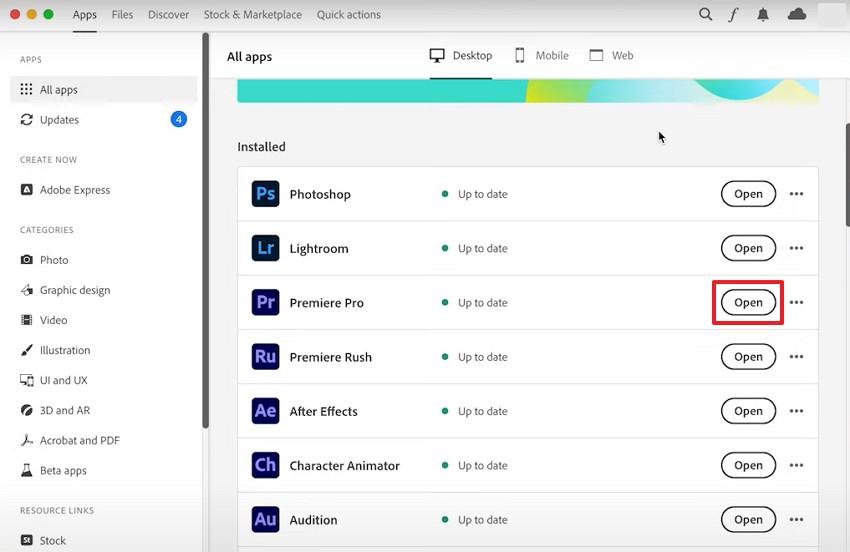Click the Lightroom Lr app icon
The image size is (850, 552).
[x=266, y=248]
